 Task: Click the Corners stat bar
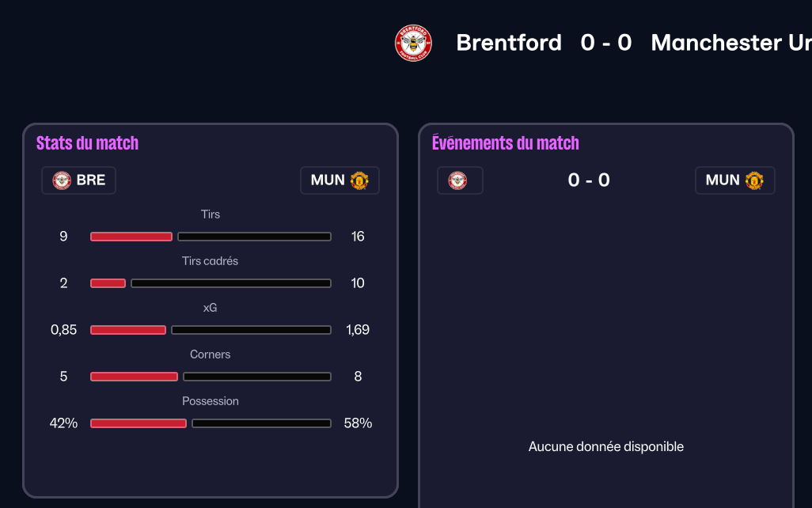pos(211,377)
